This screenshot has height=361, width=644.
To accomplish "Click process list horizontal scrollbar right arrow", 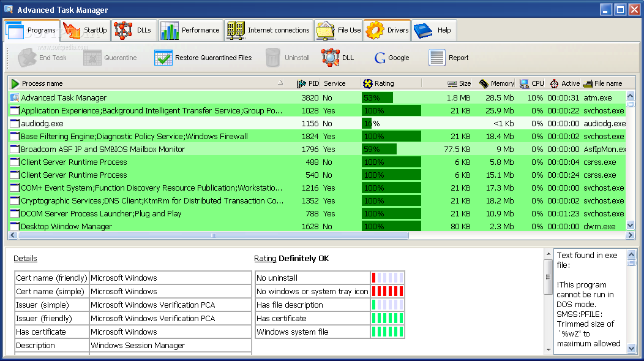I will 631,235.
